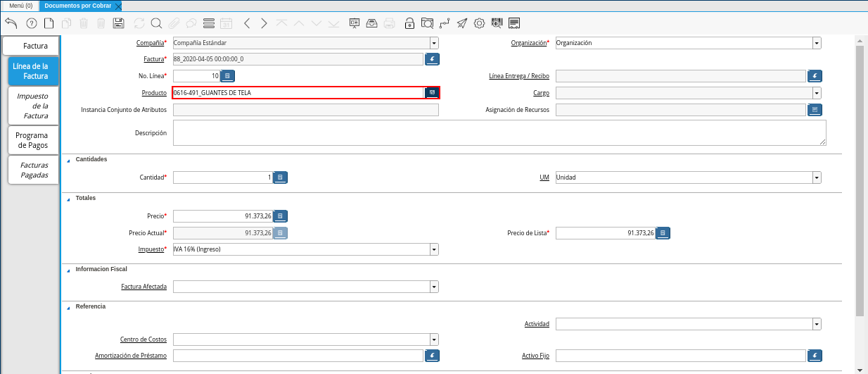Open the Factura Afectada dropdown

tap(434, 287)
